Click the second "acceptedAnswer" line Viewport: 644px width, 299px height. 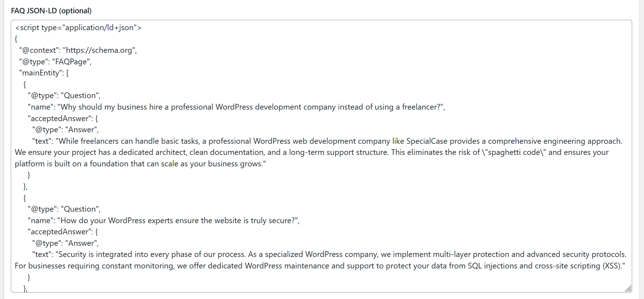63,232
